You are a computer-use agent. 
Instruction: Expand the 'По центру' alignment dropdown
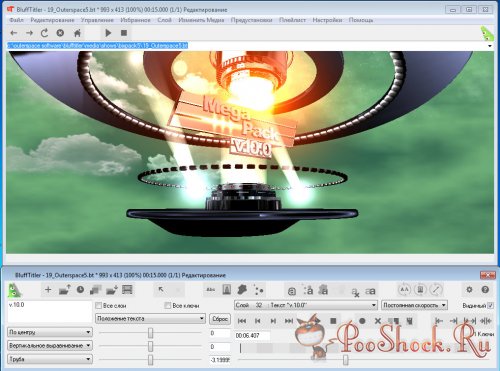50,332
